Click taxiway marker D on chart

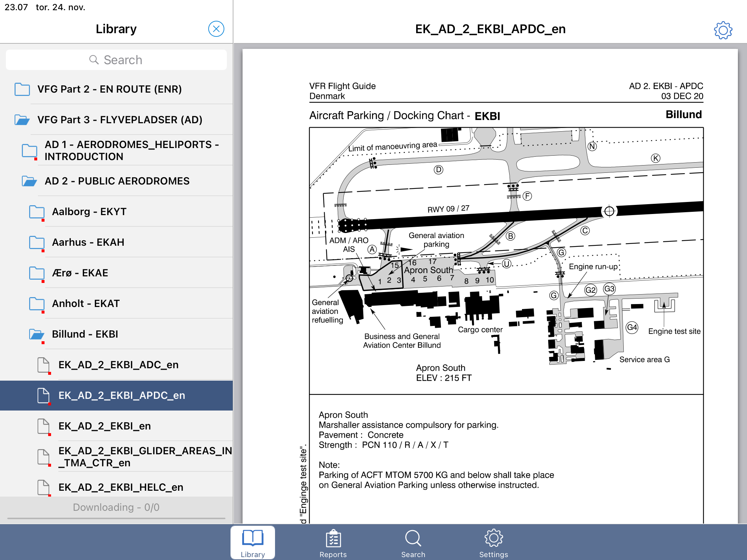tap(438, 170)
